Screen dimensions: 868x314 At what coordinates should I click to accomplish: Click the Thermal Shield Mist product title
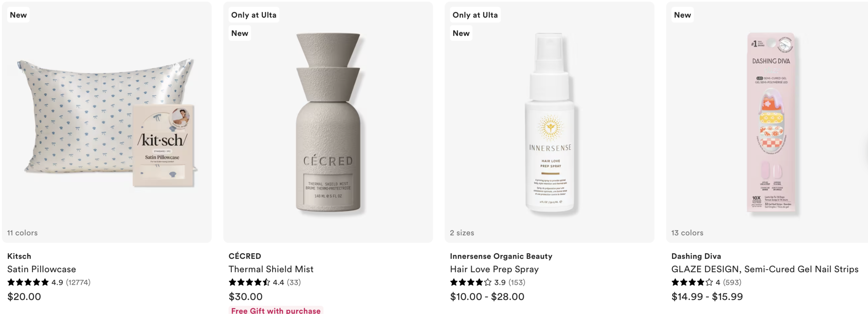[271, 269]
